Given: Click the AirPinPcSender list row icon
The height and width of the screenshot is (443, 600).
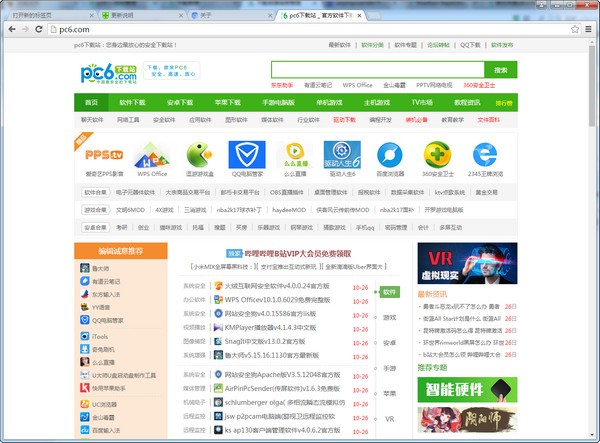Looking at the screenshot, I should click(218, 388).
